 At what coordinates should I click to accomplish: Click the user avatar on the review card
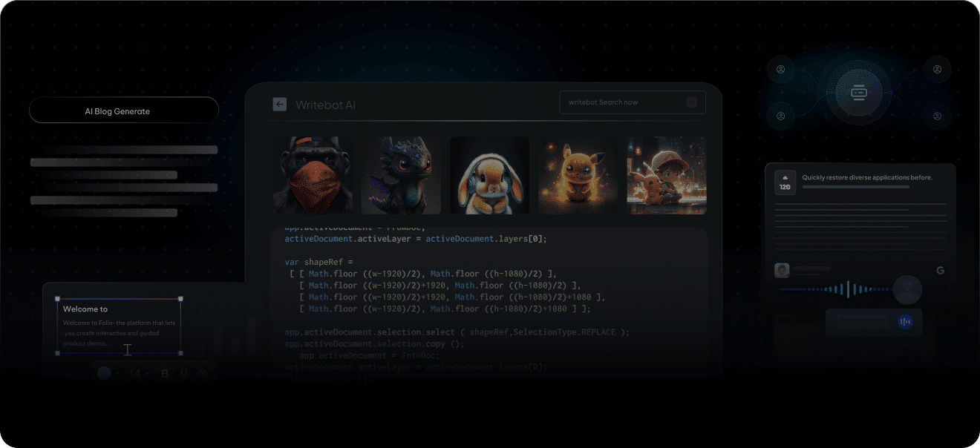pos(781,271)
